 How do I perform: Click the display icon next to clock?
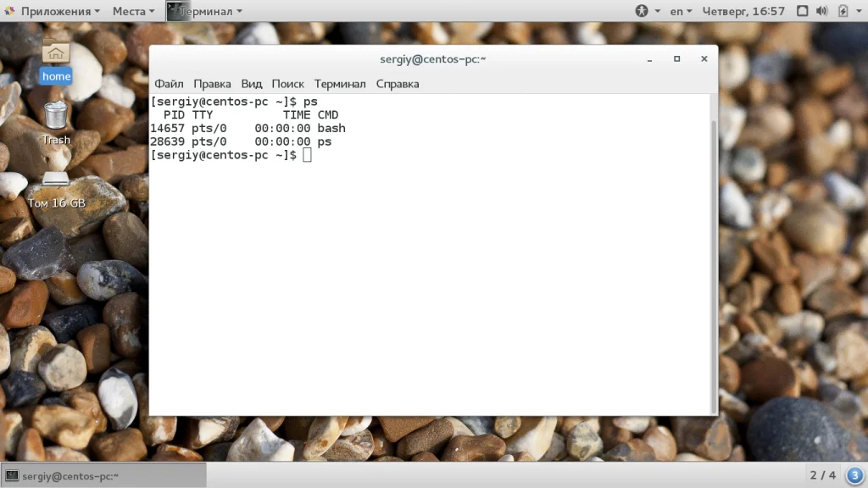802,10
